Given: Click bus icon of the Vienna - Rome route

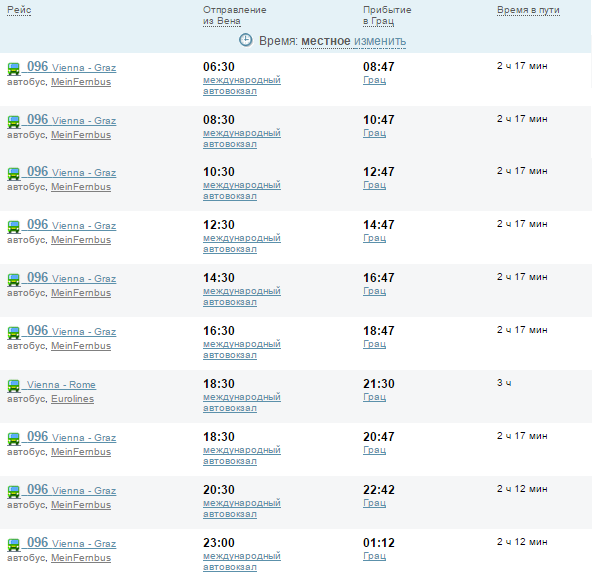Looking at the screenshot, I should point(14,386).
